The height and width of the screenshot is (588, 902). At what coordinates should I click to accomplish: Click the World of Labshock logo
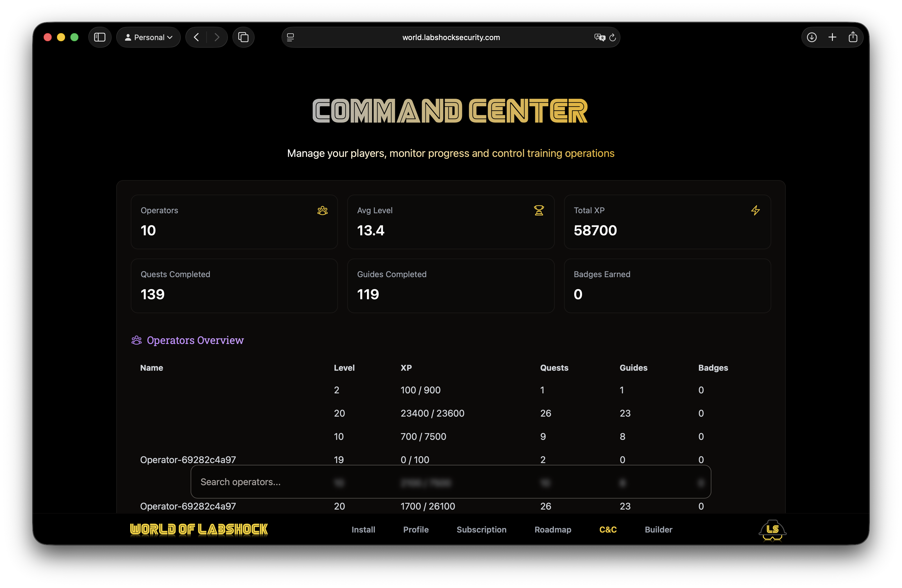198,529
